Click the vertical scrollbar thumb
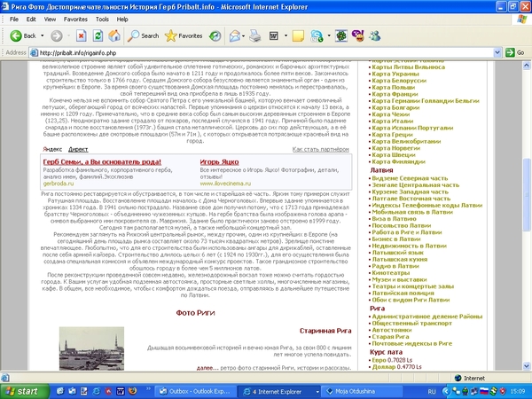532x399 pixels. (x=526, y=194)
